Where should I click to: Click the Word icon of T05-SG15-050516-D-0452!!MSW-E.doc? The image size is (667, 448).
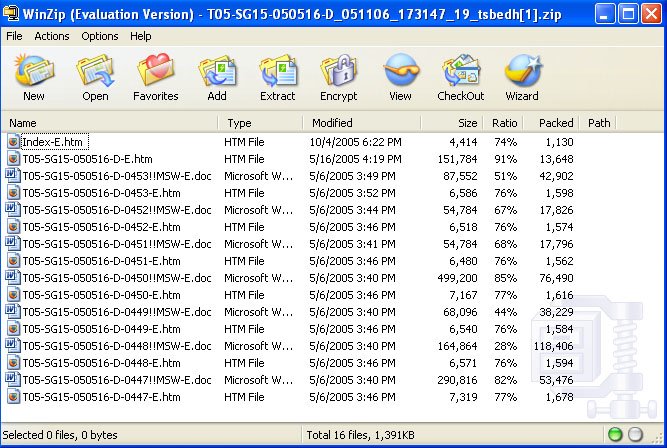[12, 209]
